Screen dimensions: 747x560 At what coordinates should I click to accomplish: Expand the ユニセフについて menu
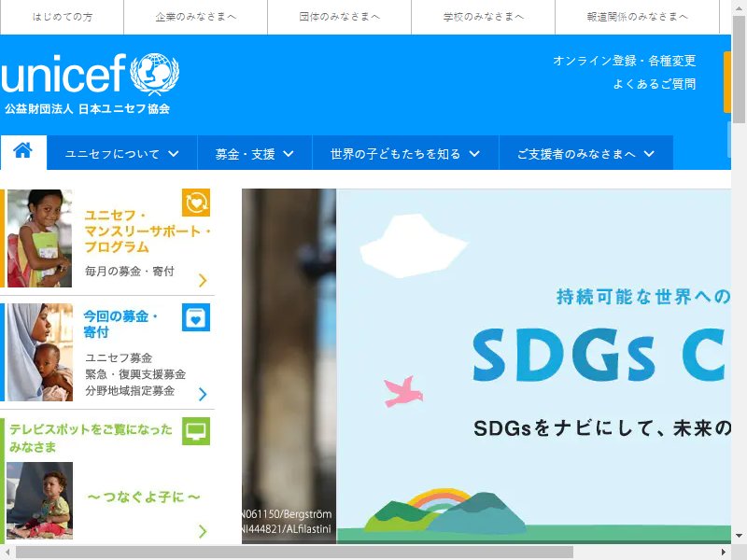tap(122, 153)
